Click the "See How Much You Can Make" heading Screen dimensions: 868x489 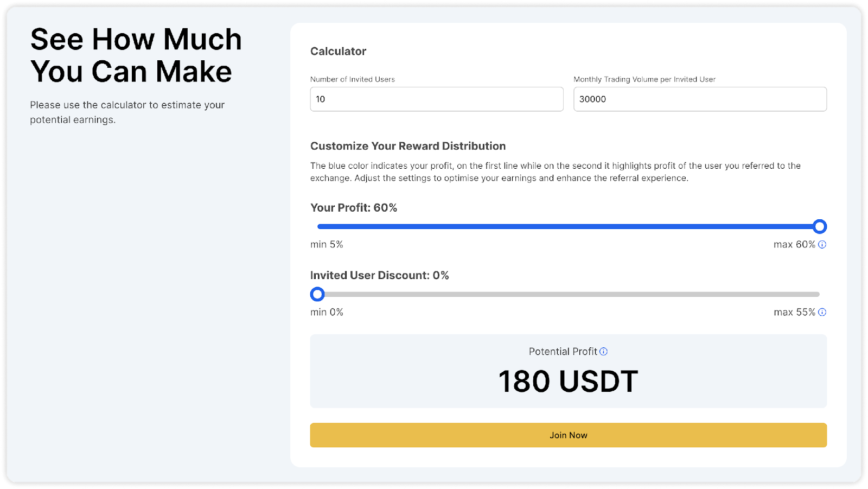(x=136, y=55)
